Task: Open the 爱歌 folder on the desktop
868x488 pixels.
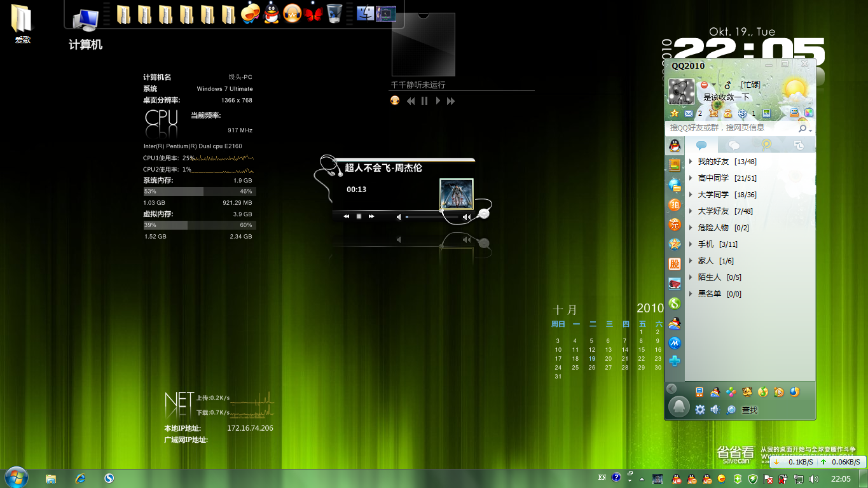Action: [22, 24]
